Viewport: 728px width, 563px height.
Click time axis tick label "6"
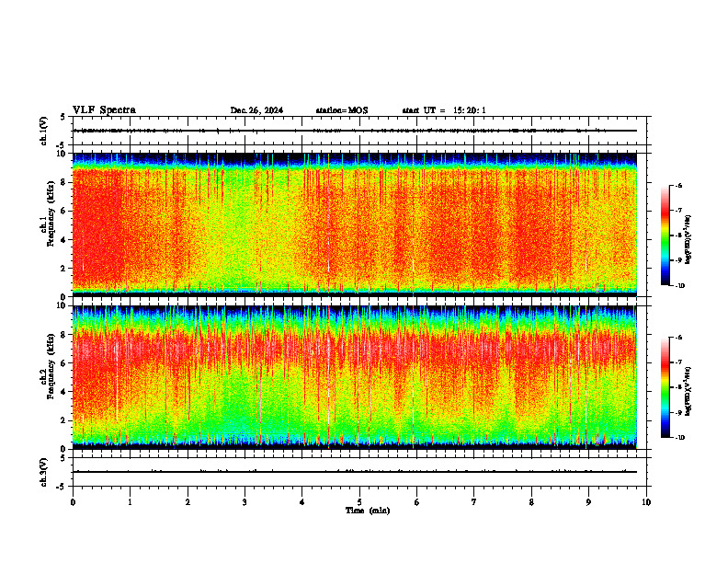coord(417,502)
